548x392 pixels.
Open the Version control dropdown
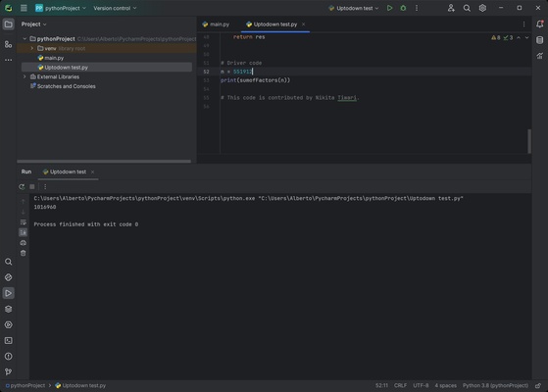pyautogui.click(x=115, y=8)
